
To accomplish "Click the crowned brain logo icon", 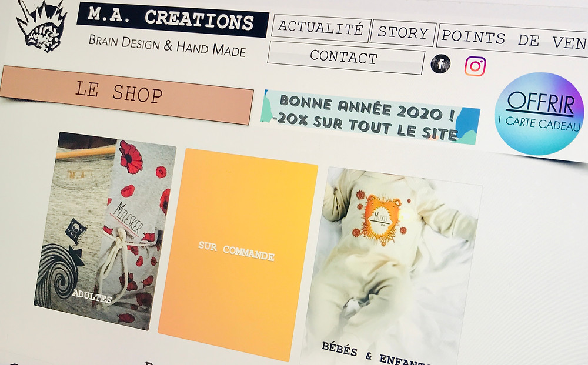I will (42, 25).
